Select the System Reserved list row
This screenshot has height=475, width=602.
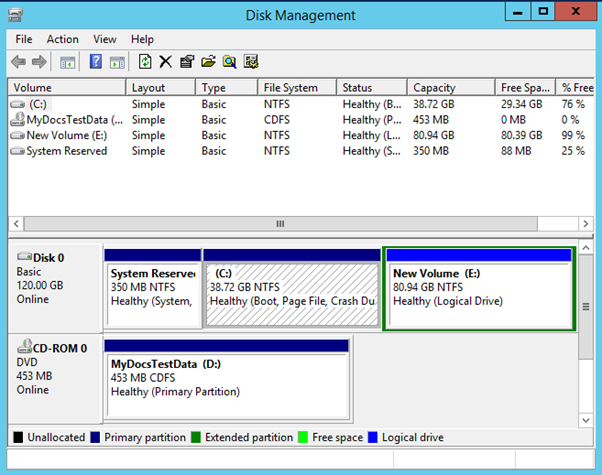(301, 151)
